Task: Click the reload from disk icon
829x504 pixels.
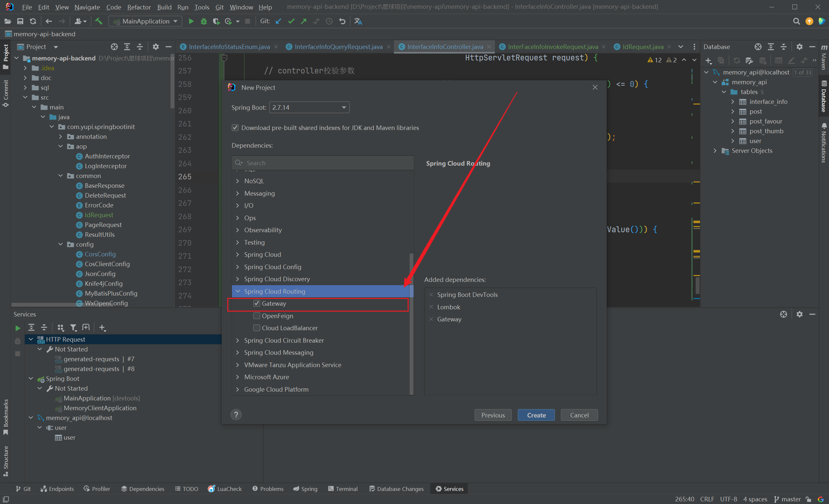Action: point(33,21)
